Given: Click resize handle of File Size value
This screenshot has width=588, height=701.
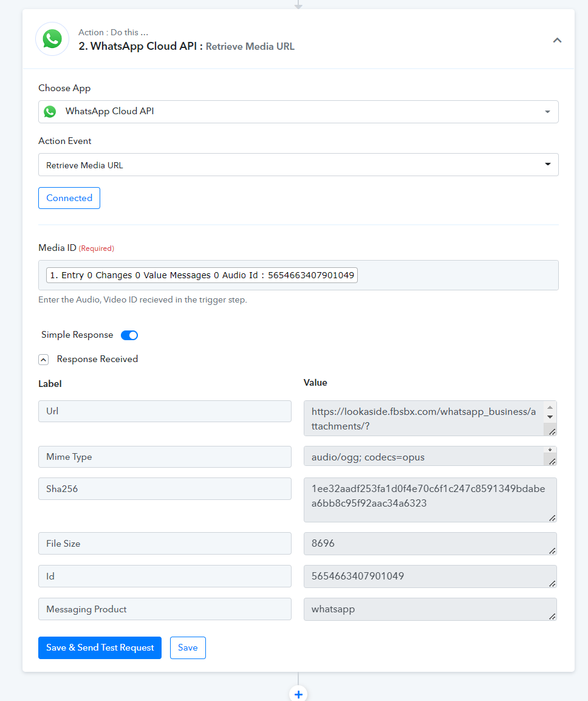Looking at the screenshot, I should tap(552, 550).
